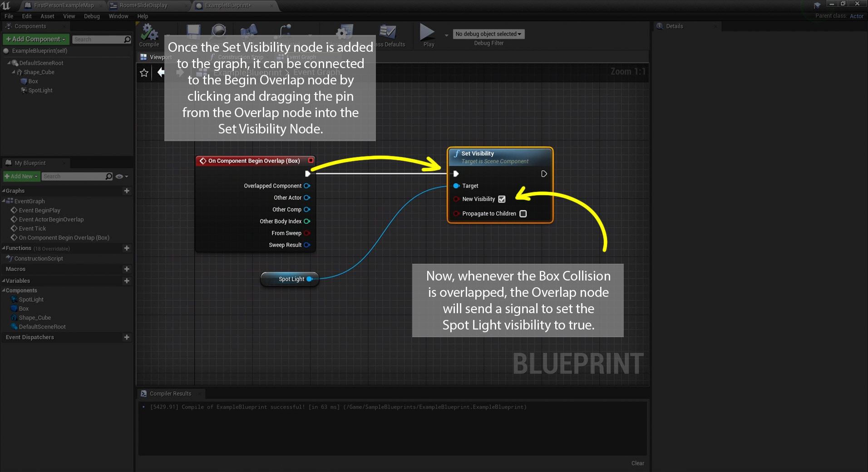Collapse the Functions section
The height and width of the screenshot is (472, 868).
click(x=4, y=248)
